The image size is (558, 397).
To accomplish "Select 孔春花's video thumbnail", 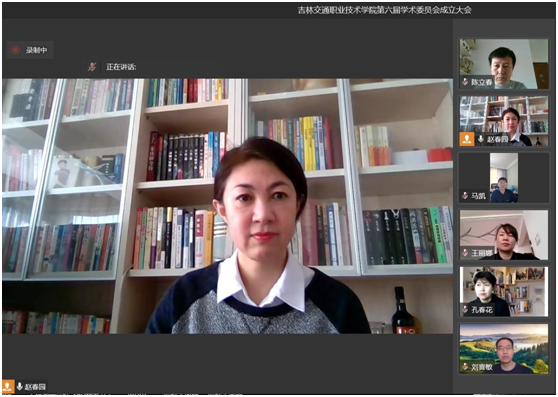I will pos(504,292).
